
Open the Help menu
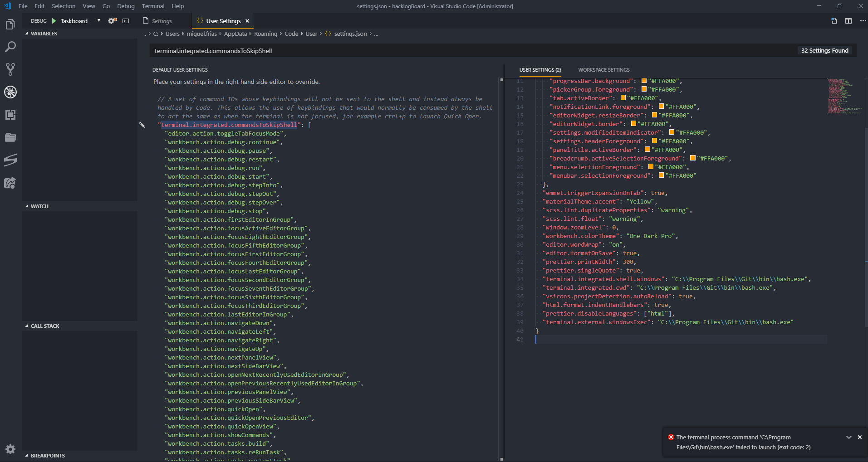click(x=178, y=6)
